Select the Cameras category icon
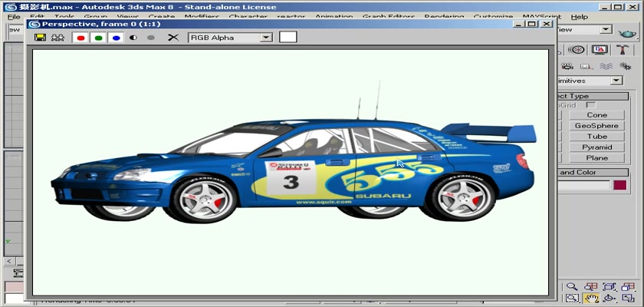 (x=567, y=66)
